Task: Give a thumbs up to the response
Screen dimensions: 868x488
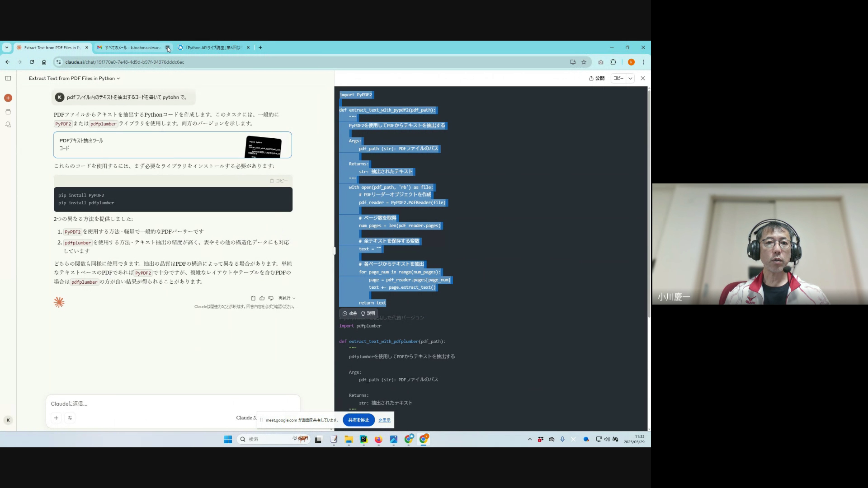Action: (262, 298)
